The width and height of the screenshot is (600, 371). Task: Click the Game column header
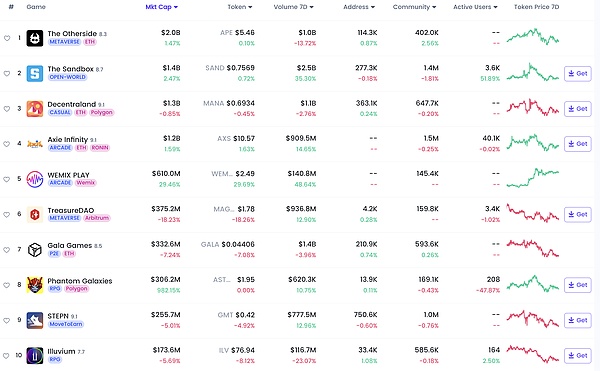point(36,7)
